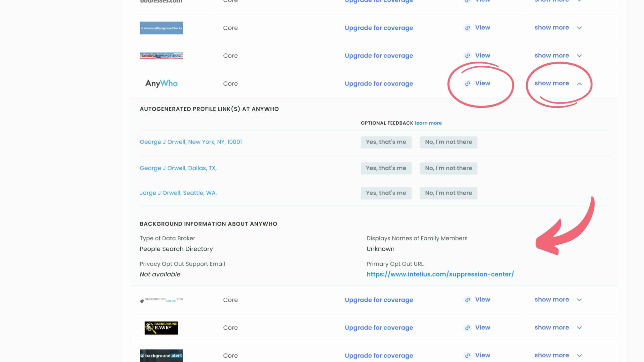The width and height of the screenshot is (644, 362).
Task: Upgrade for coverage on AnyWho
Action: click(x=379, y=84)
